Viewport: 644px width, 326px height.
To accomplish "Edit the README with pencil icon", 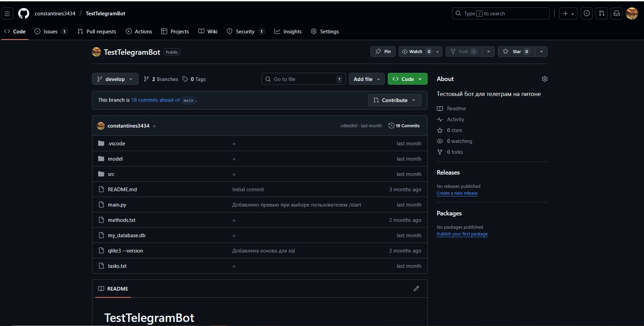I will [x=416, y=289].
